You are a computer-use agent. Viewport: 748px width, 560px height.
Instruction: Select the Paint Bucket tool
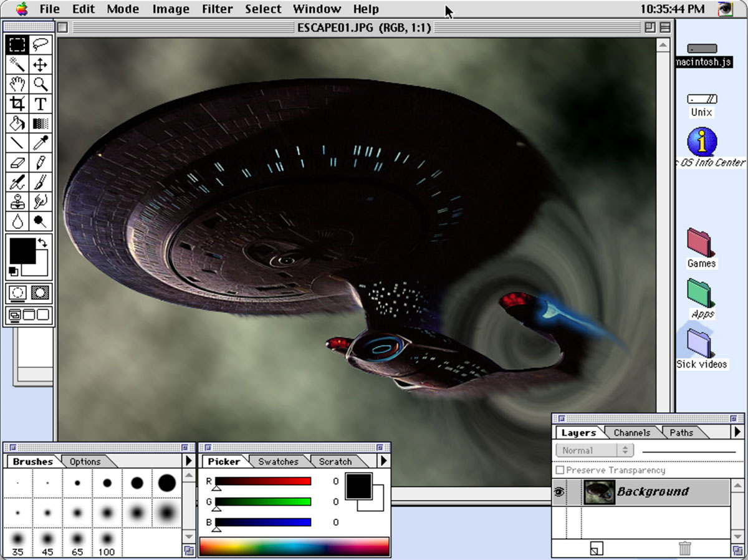click(x=17, y=123)
